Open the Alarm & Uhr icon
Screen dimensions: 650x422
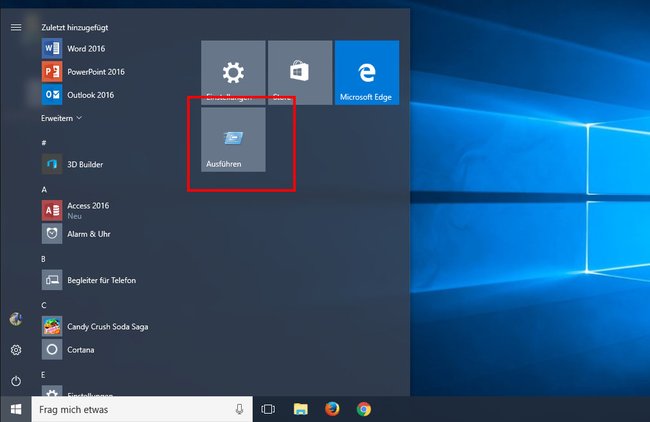52,234
